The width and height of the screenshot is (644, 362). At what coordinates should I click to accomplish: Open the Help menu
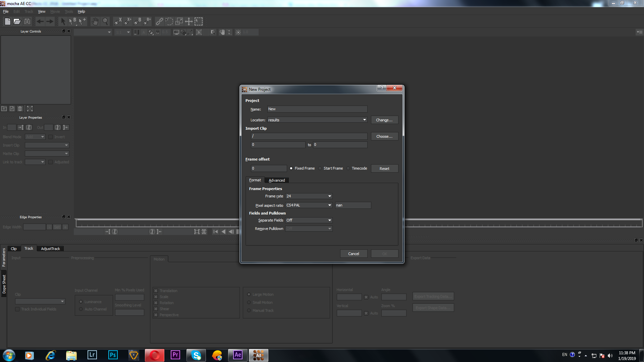(x=81, y=11)
